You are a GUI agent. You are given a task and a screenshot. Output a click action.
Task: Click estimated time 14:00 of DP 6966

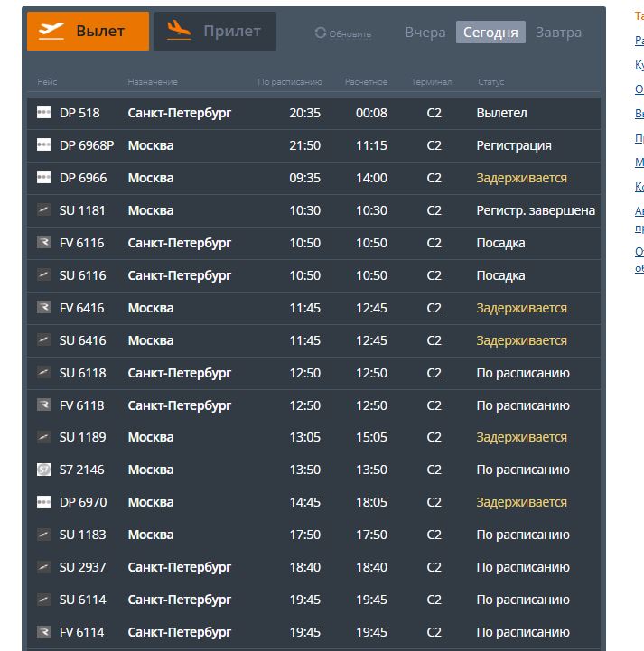tap(371, 178)
